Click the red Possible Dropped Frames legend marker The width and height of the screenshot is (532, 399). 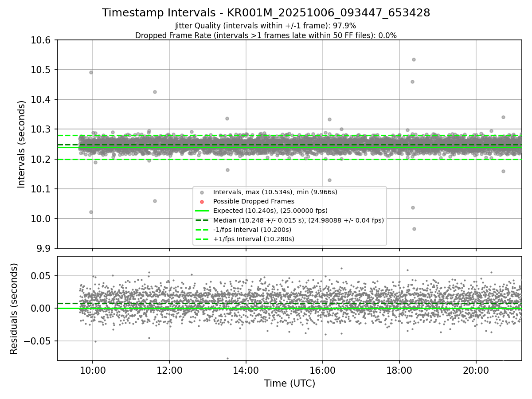[202, 202]
